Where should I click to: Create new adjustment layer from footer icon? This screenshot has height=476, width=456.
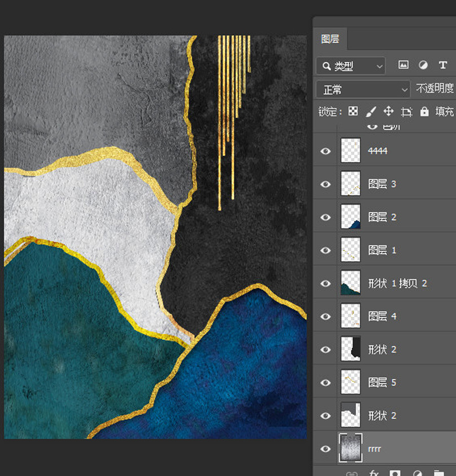[417, 473]
